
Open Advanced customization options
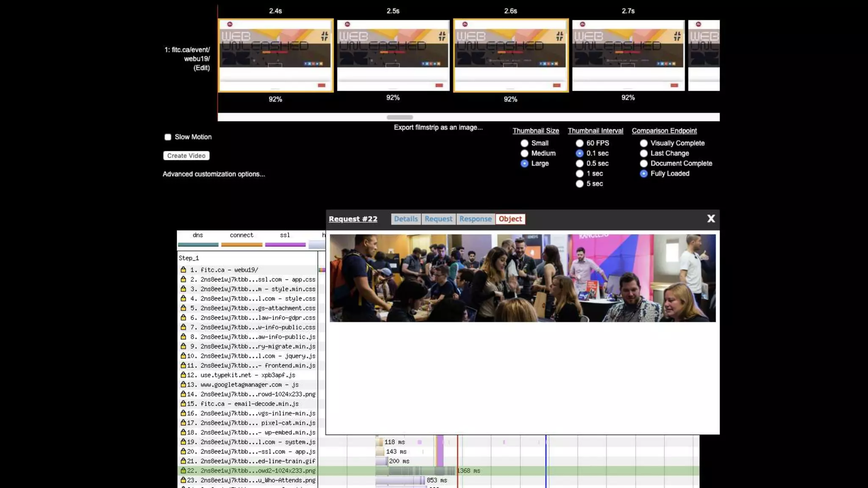coord(214,174)
